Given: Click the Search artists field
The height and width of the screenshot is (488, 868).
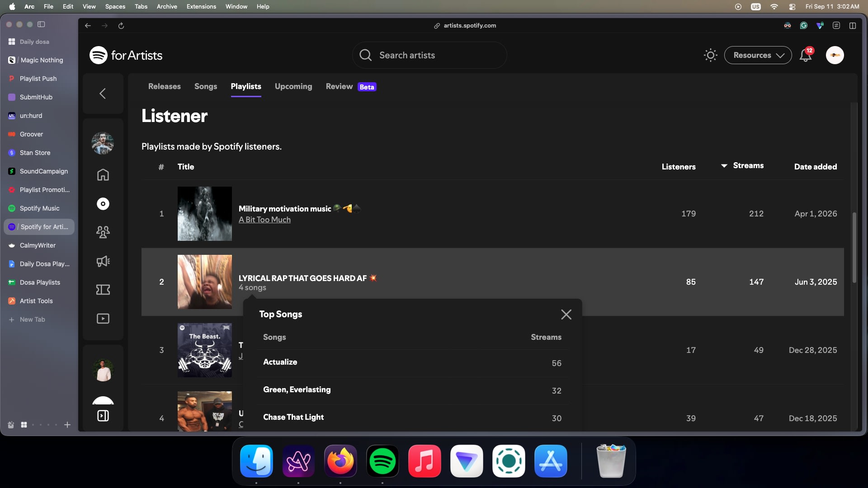Looking at the screenshot, I should point(429,55).
